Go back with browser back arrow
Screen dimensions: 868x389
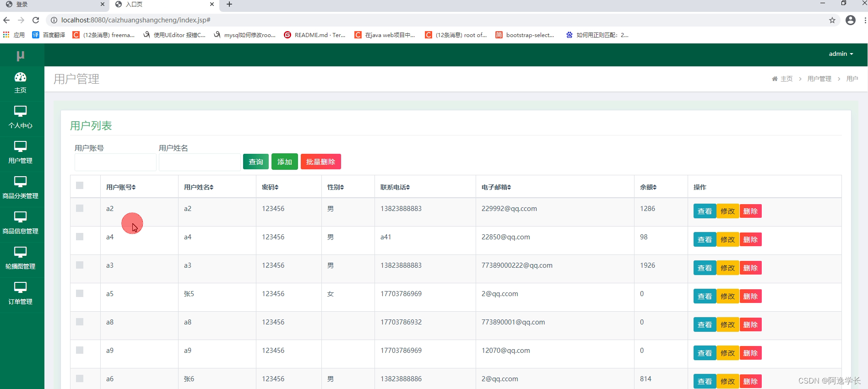click(6, 20)
